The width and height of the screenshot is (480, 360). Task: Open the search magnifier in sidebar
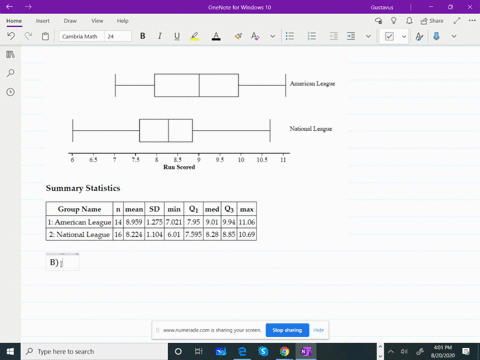(10, 73)
